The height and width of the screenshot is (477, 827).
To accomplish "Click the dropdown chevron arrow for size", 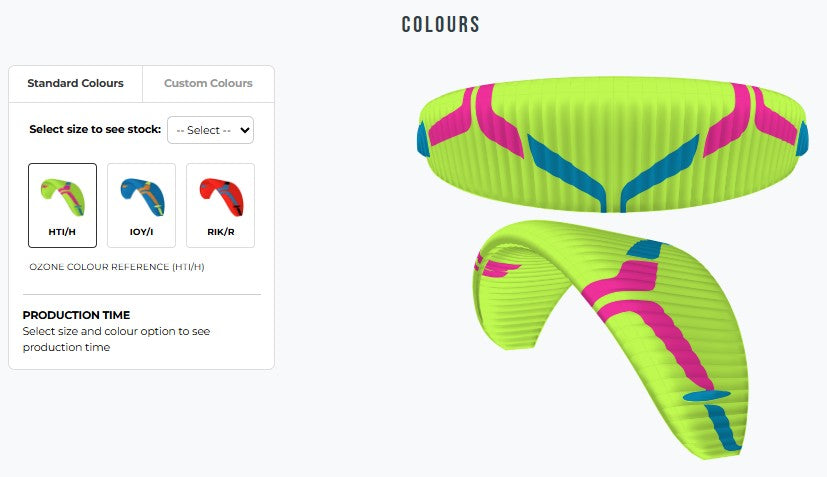I will coord(245,130).
